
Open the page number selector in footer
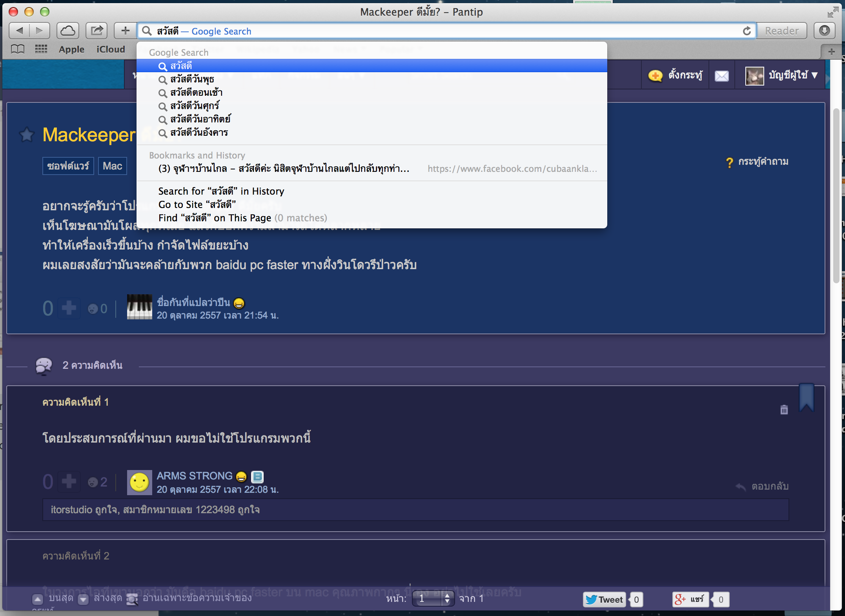pos(433,599)
